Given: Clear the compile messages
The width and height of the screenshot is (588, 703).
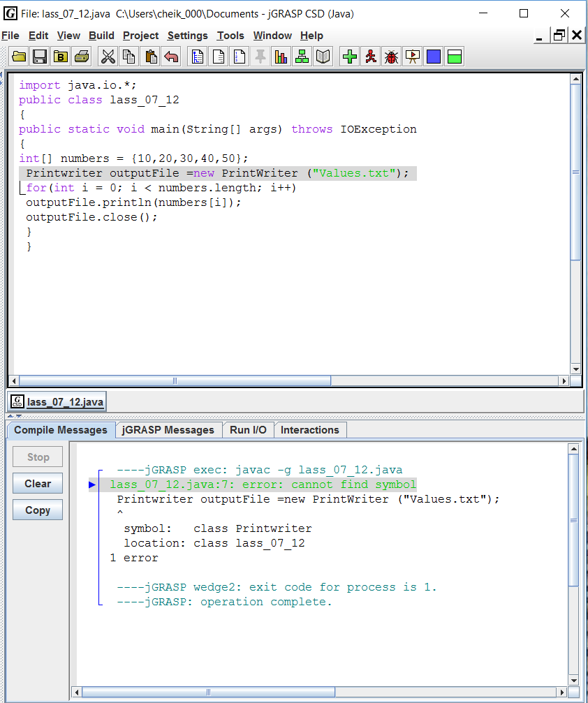Looking at the screenshot, I should click(37, 483).
